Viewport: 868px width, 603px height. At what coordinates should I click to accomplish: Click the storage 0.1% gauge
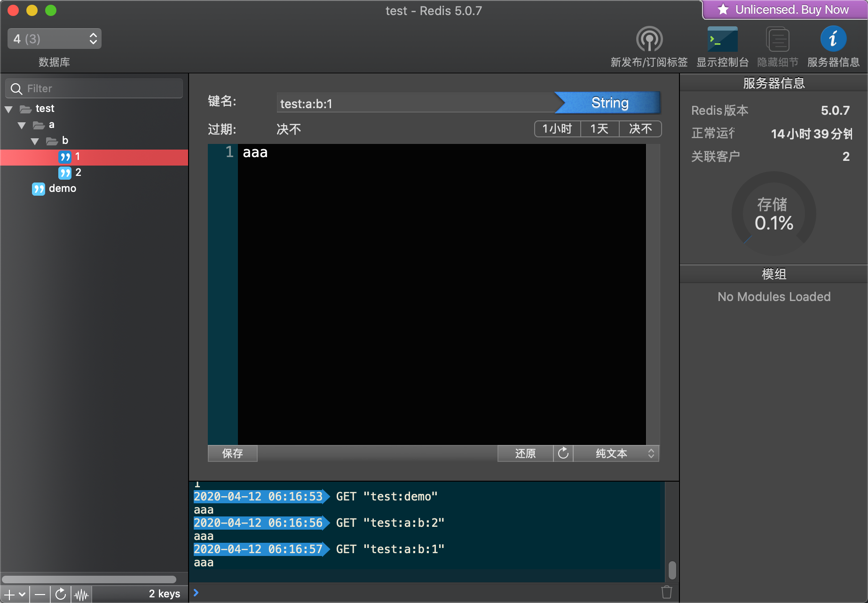773,214
